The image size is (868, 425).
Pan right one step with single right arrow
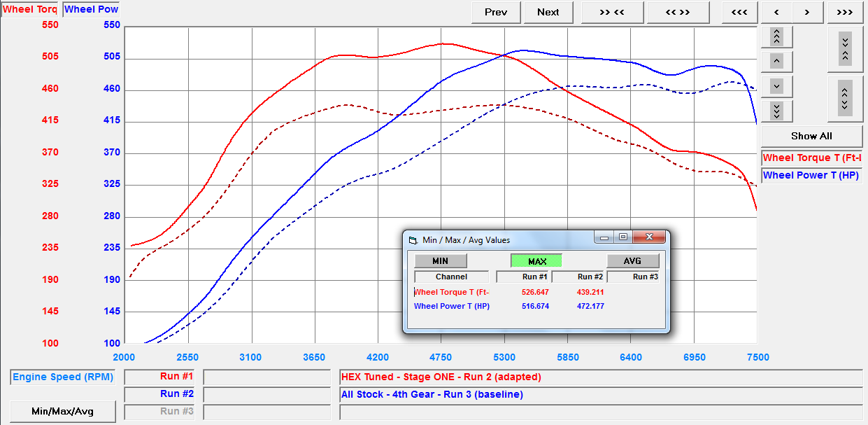(x=807, y=12)
